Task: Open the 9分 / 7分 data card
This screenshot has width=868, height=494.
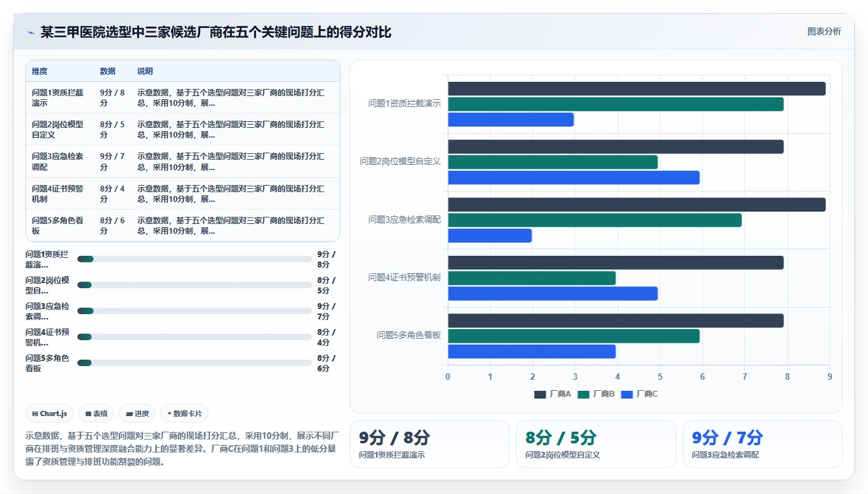Action: [x=763, y=444]
